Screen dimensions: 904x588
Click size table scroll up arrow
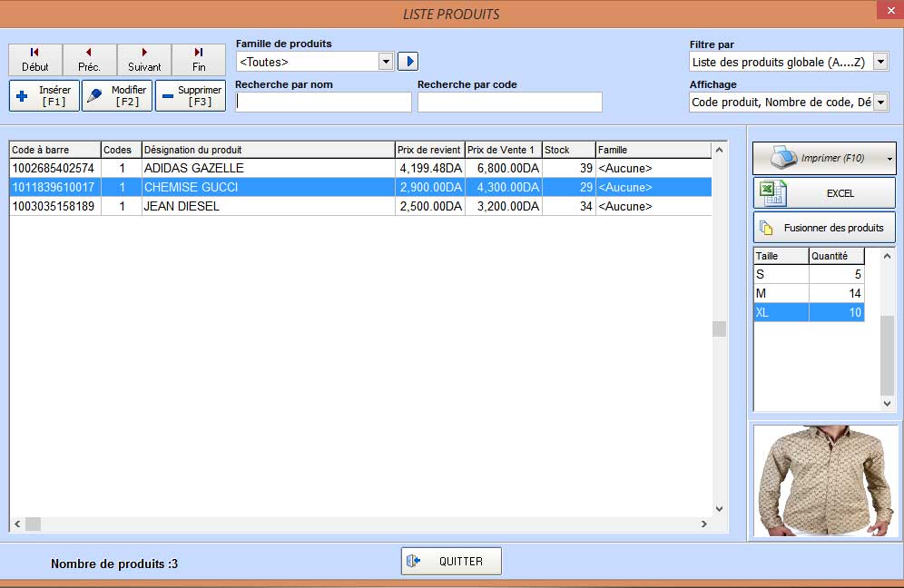888,256
